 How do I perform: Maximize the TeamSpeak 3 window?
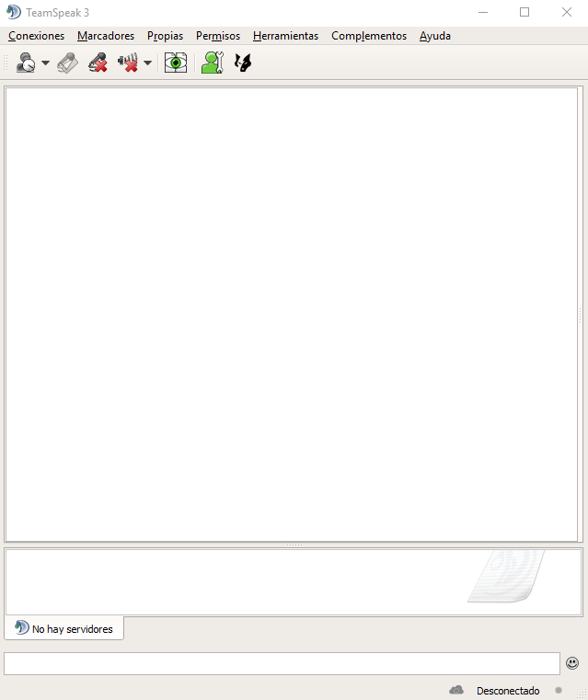pyautogui.click(x=525, y=13)
